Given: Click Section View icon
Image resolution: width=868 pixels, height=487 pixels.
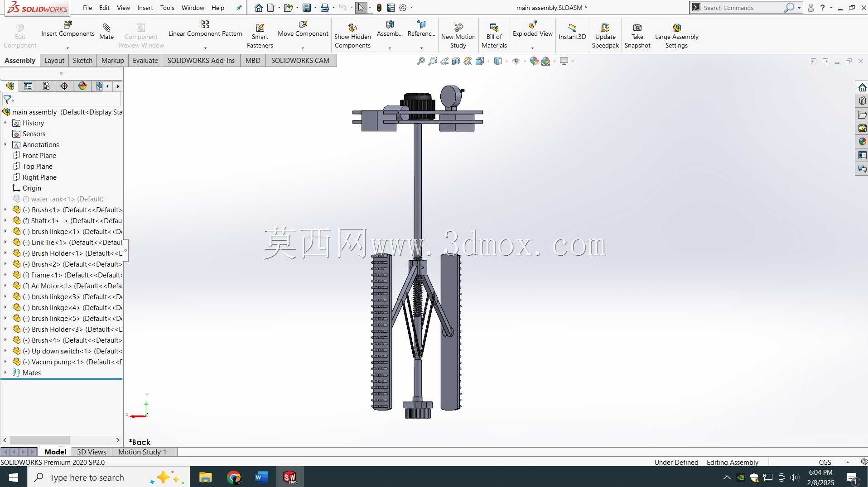Looking at the screenshot, I should coord(456,61).
